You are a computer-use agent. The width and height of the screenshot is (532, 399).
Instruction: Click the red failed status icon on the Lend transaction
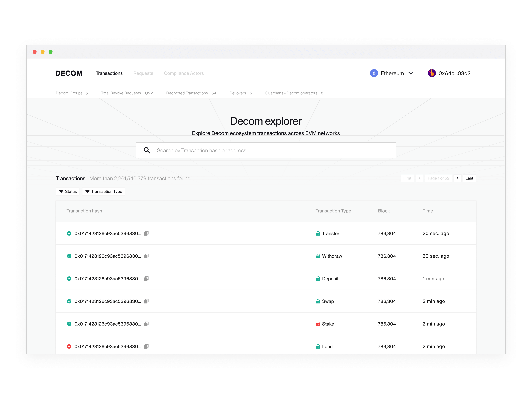pos(69,346)
